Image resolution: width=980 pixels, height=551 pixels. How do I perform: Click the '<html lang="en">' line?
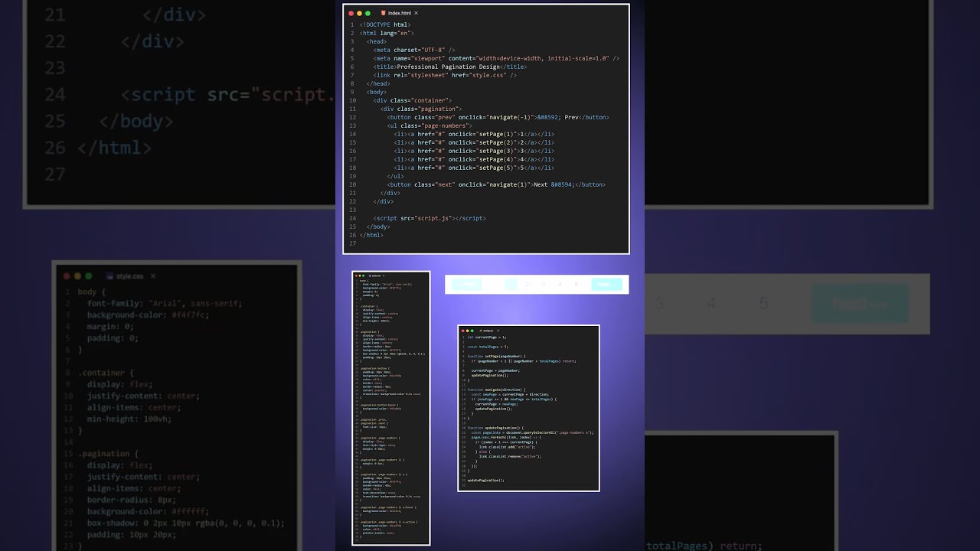click(x=387, y=33)
